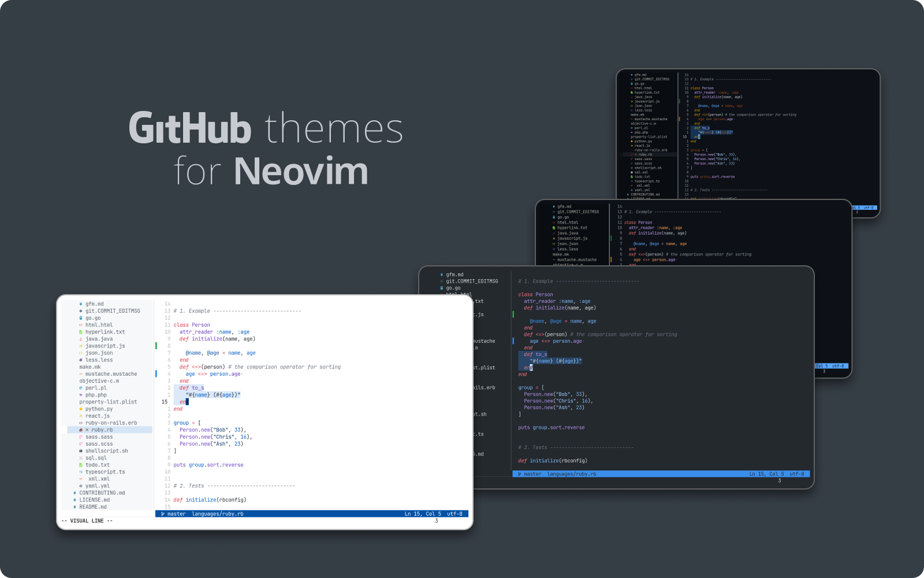This screenshot has height=578, width=924.
Task: Click the braces icon beside json.json, light window
Action: 81,353
